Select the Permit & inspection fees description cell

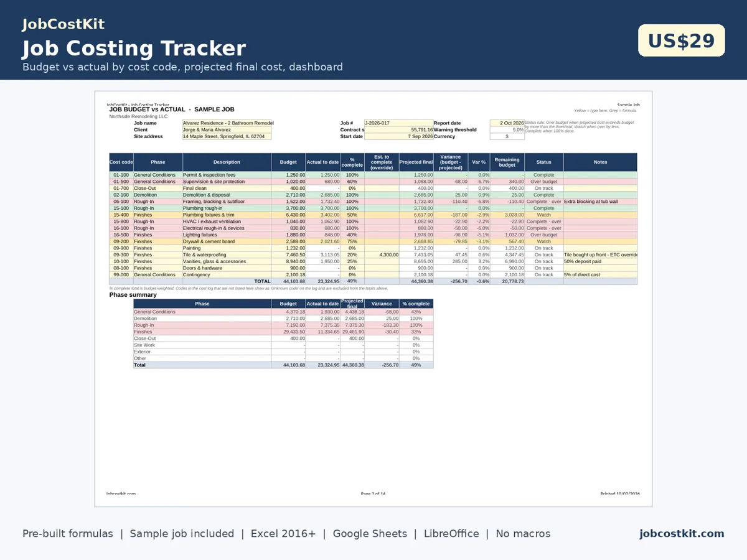pos(227,175)
